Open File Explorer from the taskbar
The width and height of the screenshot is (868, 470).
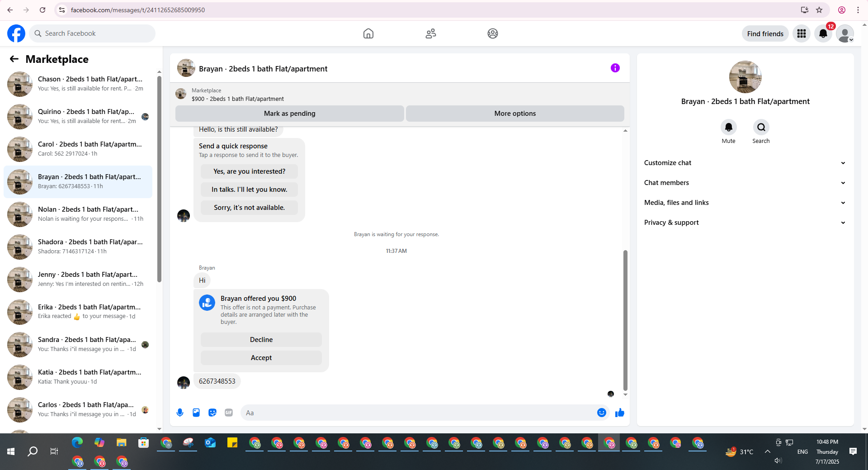point(122,442)
